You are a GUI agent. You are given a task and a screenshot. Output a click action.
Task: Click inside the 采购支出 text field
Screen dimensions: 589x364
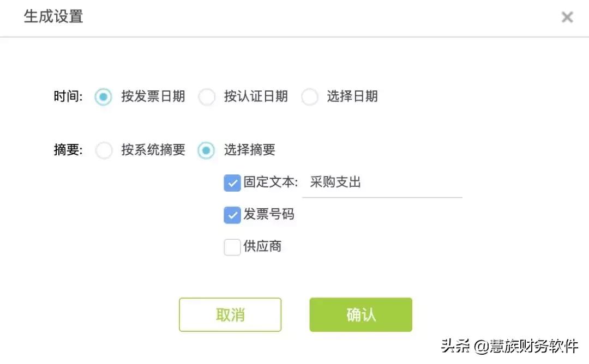click(x=382, y=183)
